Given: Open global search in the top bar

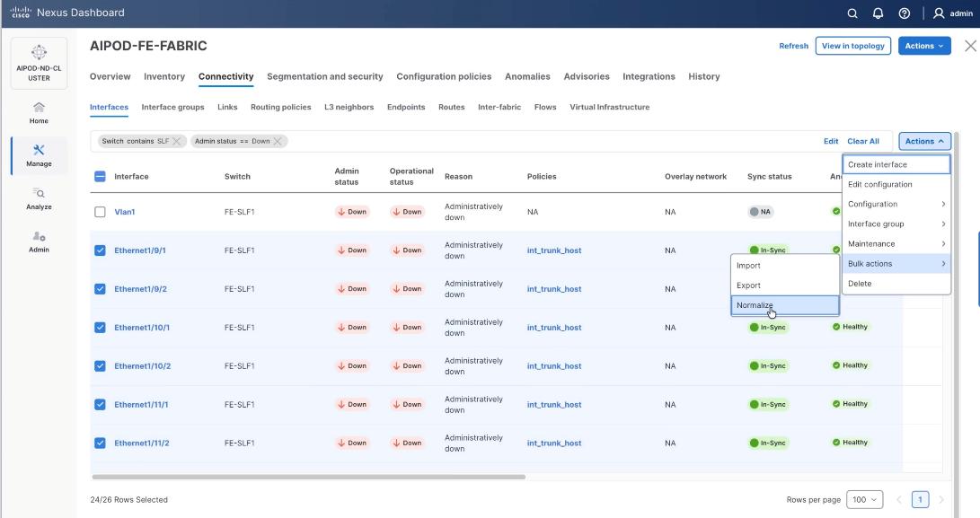Looking at the screenshot, I should pyautogui.click(x=852, y=13).
